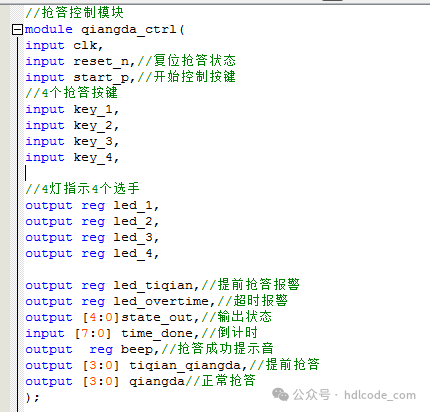This screenshot has height=412, width=430.
Task: Click the 'input clk,' line
Action: pos(64,45)
